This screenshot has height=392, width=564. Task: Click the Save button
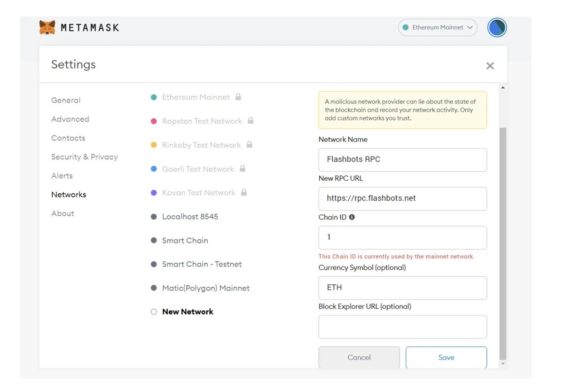[446, 358]
